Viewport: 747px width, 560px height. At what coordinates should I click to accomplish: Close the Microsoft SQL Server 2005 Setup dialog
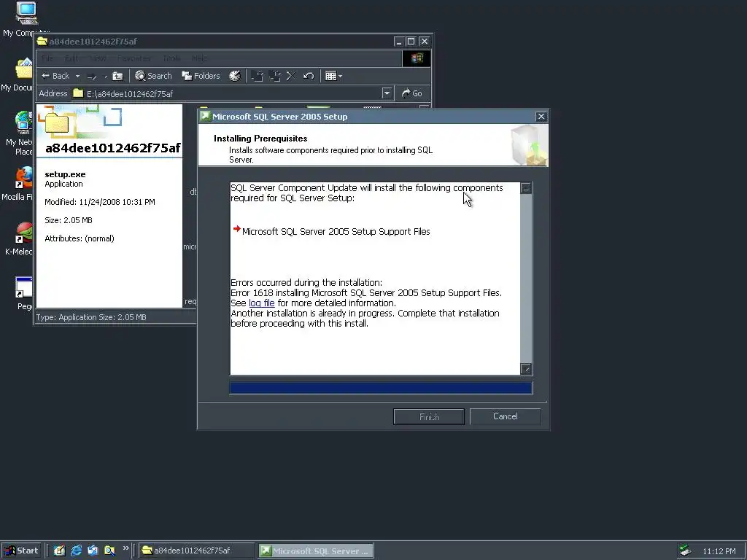[x=541, y=117]
